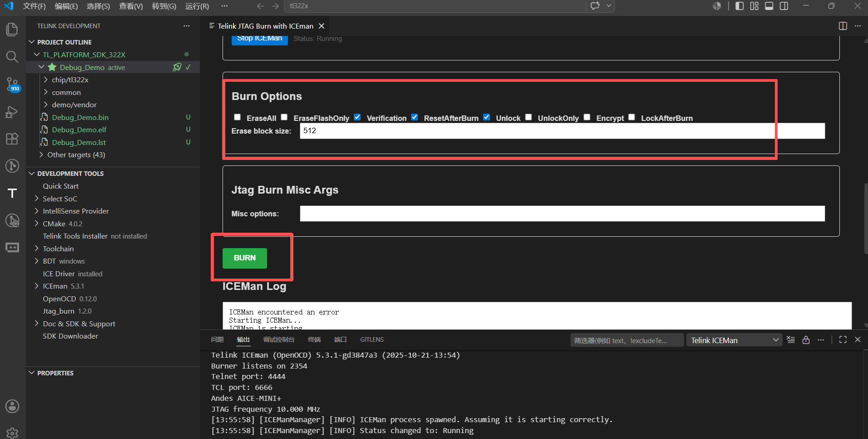The width and height of the screenshot is (868, 439).
Task: Click the rocket icon on Debug_Demo row
Action: pos(177,67)
